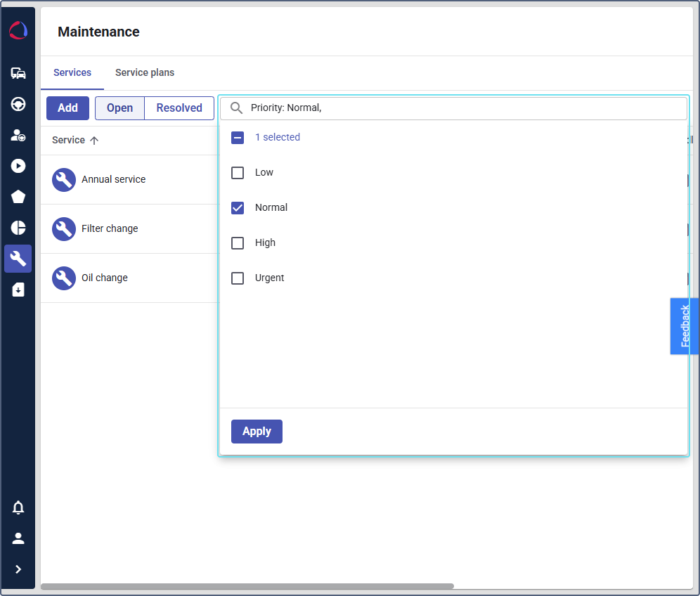700x596 pixels.
Task: Open the download document icon in the sidebar
Action: [x=18, y=290]
